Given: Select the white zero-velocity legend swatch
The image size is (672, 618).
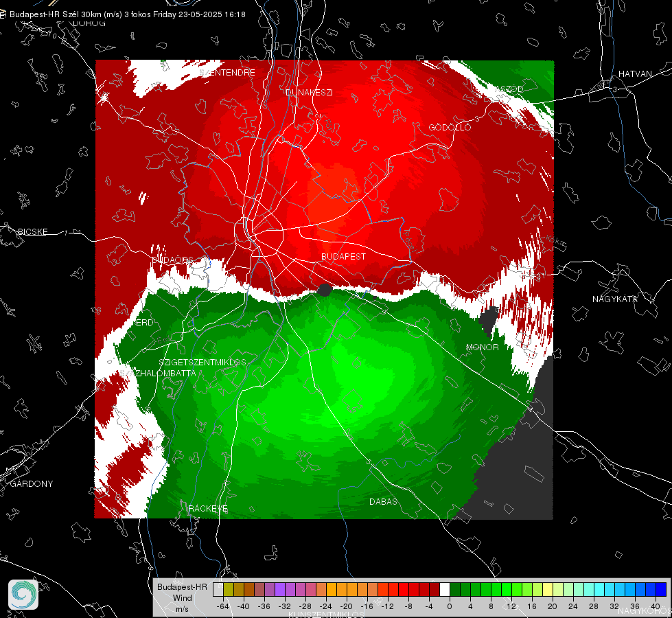Looking at the screenshot, I should click(x=445, y=589).
